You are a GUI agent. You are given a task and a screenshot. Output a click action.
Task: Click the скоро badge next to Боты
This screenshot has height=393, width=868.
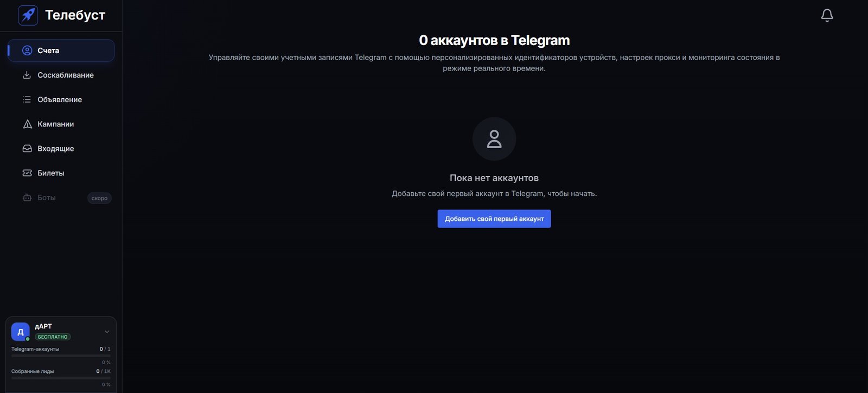click(x=99, y=198)
